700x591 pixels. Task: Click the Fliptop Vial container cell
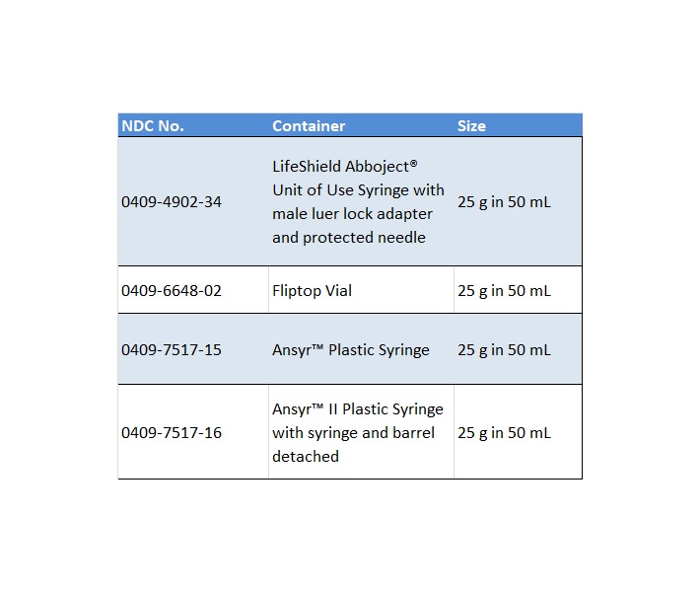(x=312, y=291)
